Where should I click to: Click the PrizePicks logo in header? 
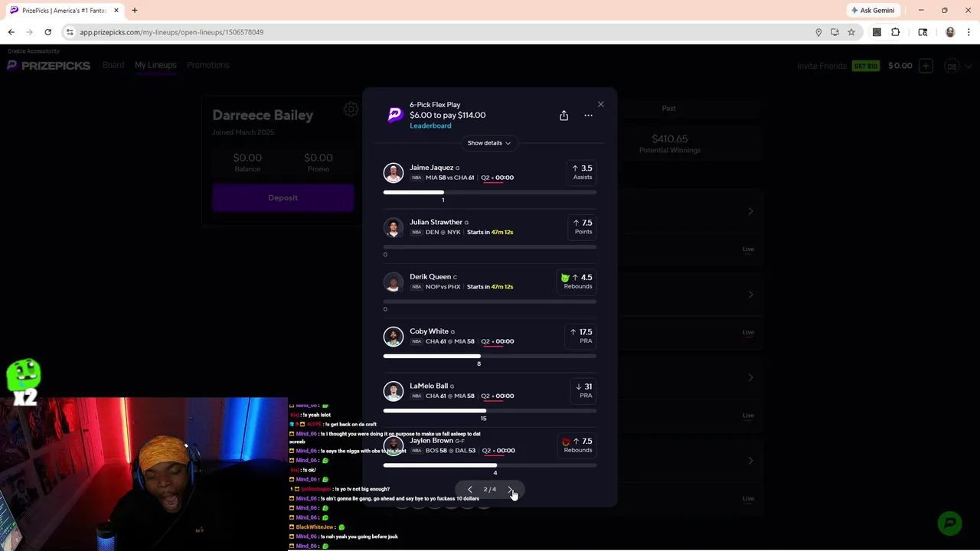click(49, 66)
